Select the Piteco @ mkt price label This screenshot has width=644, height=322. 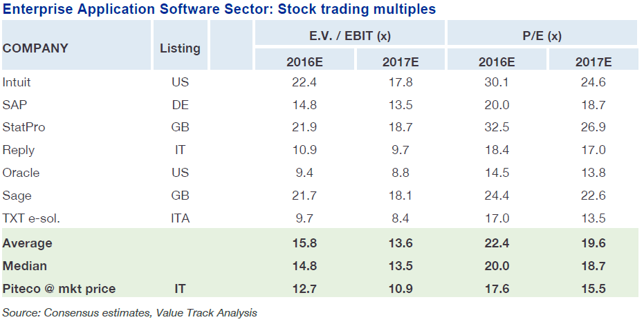click(59, 289)
